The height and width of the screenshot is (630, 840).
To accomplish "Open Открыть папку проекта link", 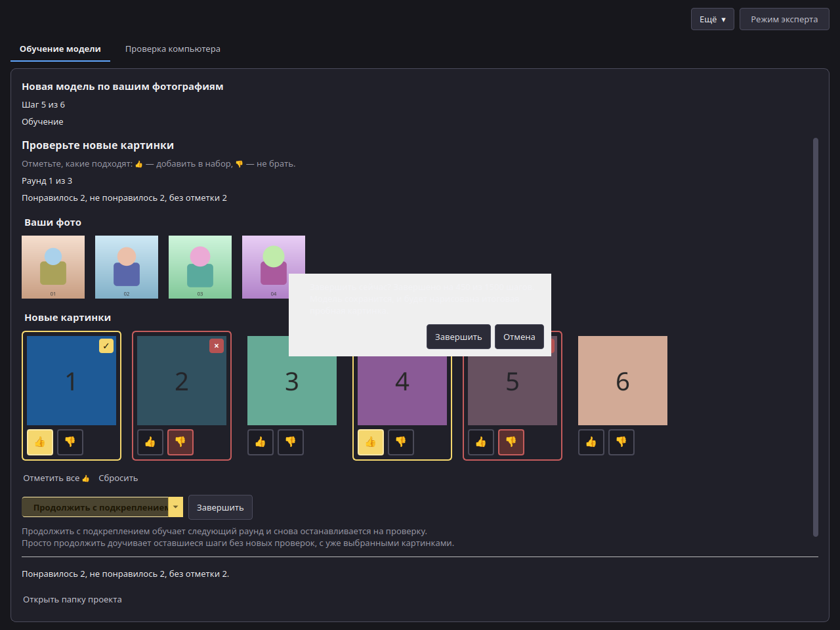I will click(x=72, y=600).
